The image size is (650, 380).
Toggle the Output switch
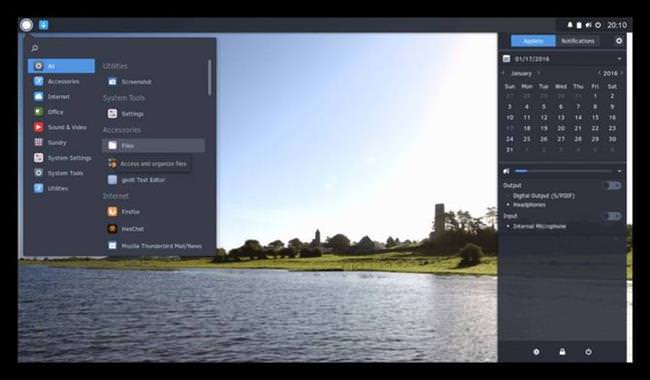point(612,186)
